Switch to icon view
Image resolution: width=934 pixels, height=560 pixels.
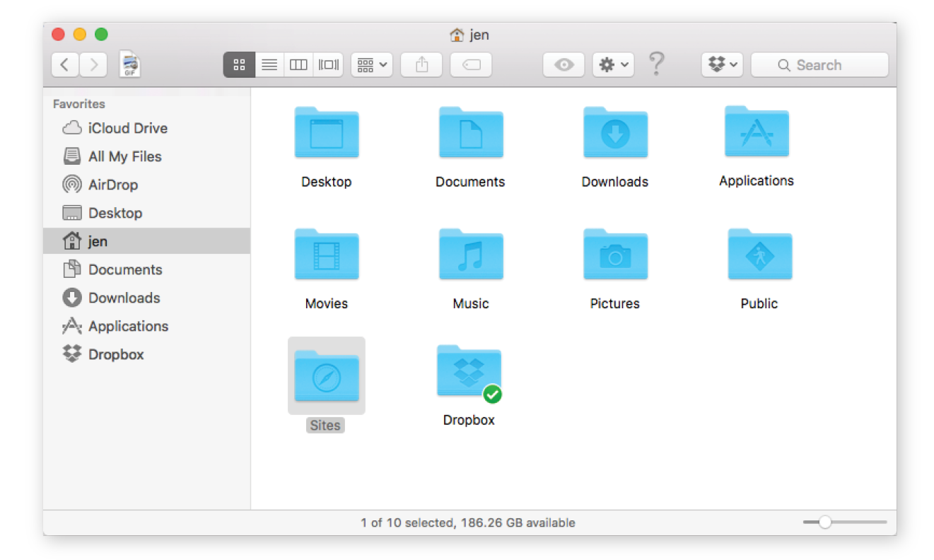pos(239,65)
